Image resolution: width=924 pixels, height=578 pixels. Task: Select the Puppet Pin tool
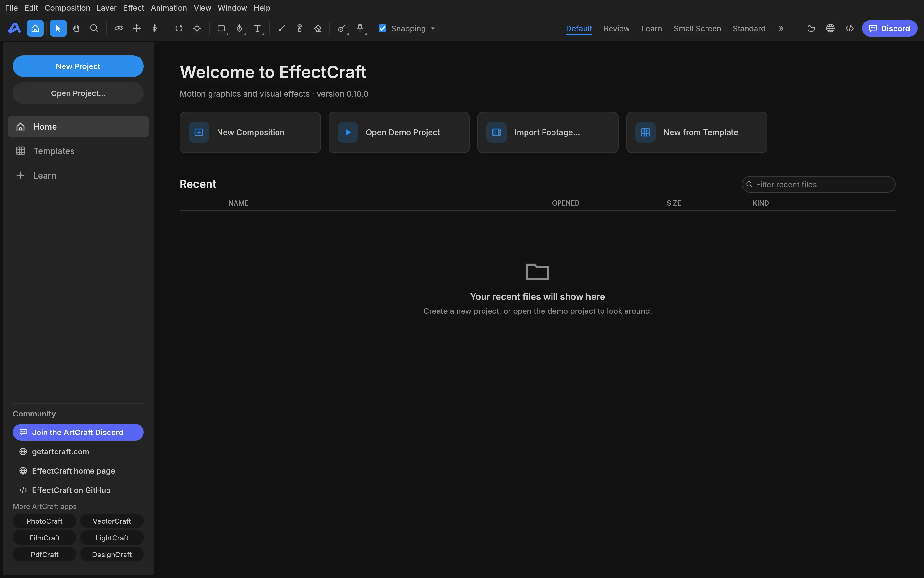click(360, 28)
